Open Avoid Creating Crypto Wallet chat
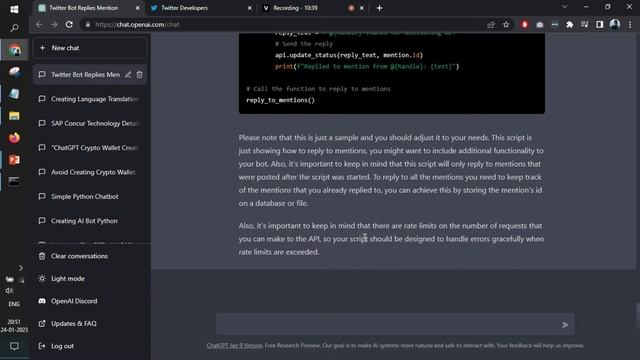 pyautogui.click(x=89, y=172)
